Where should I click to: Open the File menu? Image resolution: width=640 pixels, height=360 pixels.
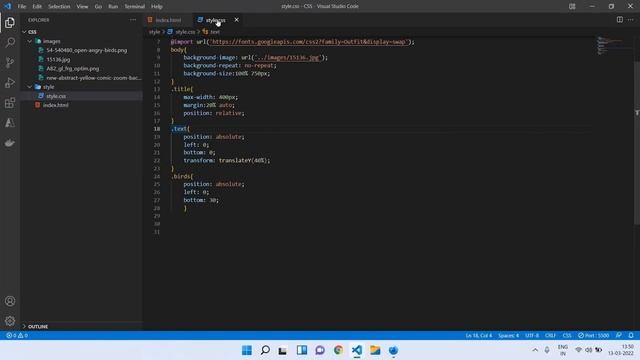(x=22, y=7)
